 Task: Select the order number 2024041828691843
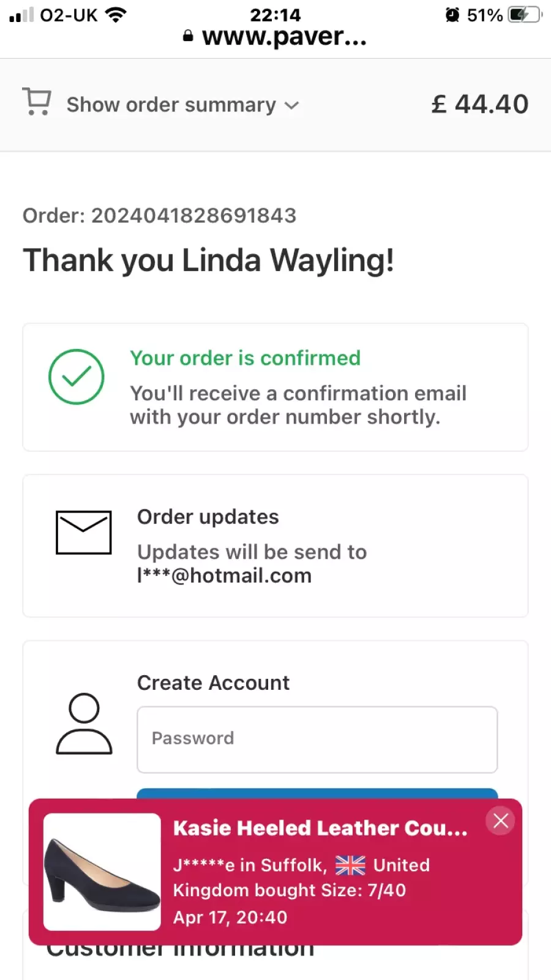click(x=194, y=215)
